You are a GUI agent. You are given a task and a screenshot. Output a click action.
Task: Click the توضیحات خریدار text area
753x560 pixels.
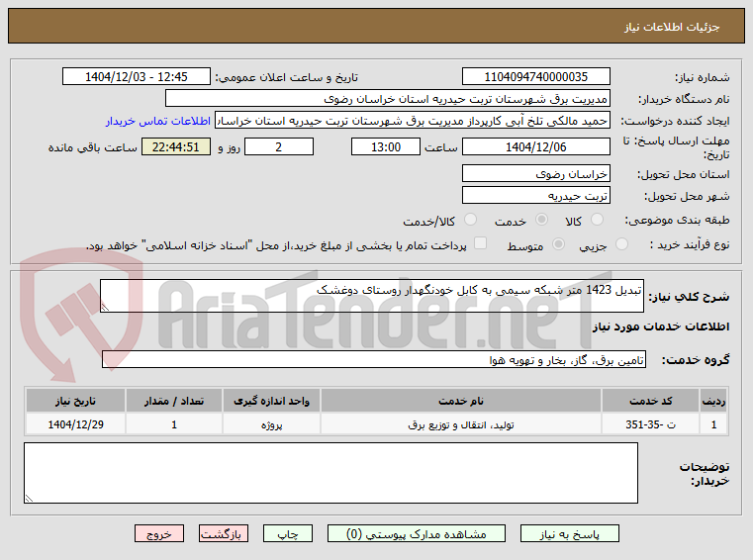coord(330,473)
